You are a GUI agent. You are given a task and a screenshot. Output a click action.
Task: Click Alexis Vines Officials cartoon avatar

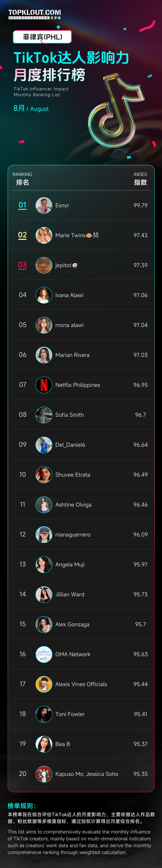tap(44, 684)
